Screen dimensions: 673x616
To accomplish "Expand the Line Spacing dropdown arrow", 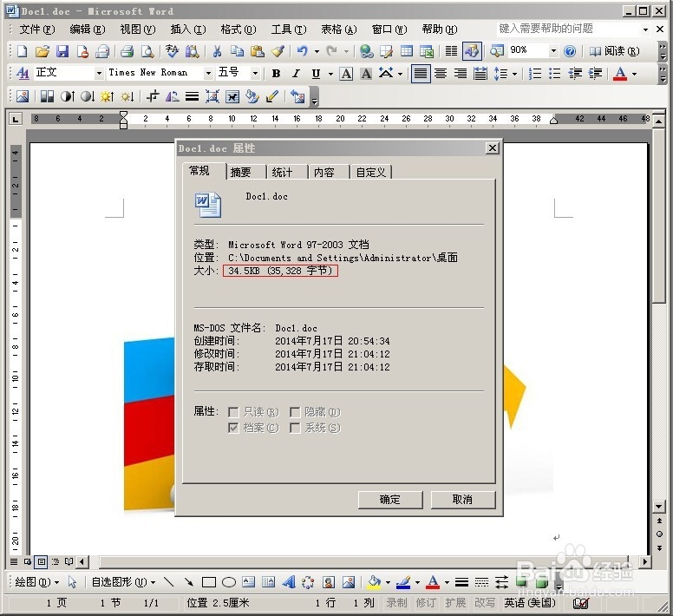I will pyautogui.click(x=514, y=74).
